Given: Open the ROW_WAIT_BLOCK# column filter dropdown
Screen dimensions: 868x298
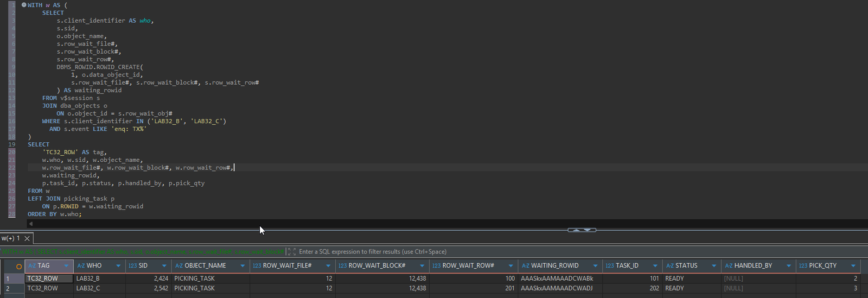Looking at the screenshot, I should coord(422,266).
